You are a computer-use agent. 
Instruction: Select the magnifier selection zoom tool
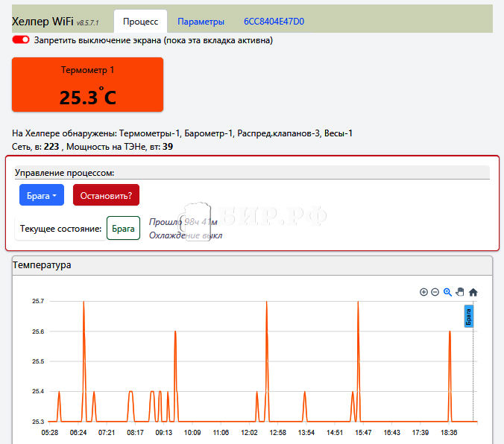pyautogui.click(x=447, y=292)
